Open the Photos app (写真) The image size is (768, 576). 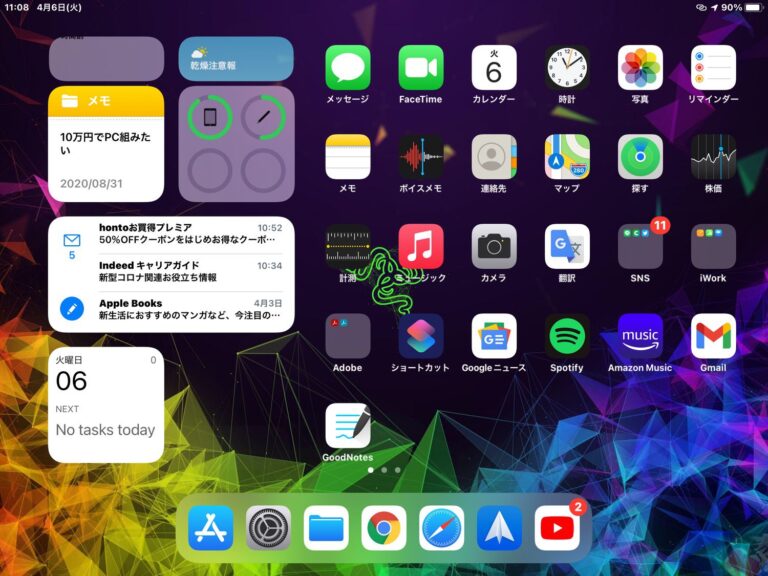tap(640, 68)
